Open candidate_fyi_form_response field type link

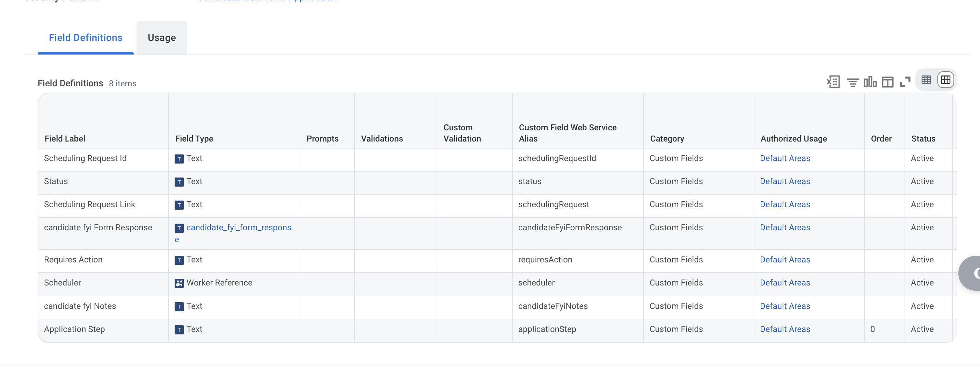tap(233, 233)
